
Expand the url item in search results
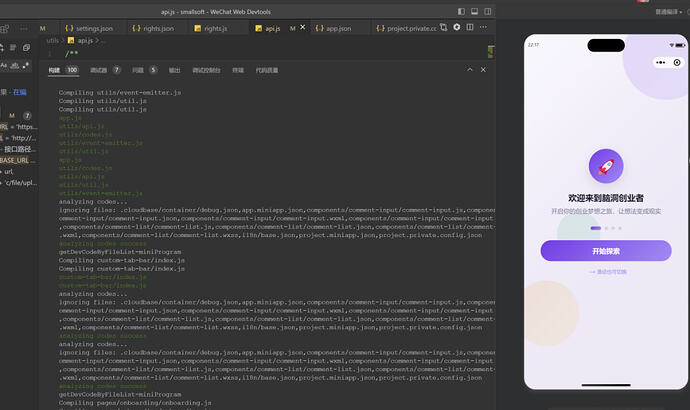[9, 172]
